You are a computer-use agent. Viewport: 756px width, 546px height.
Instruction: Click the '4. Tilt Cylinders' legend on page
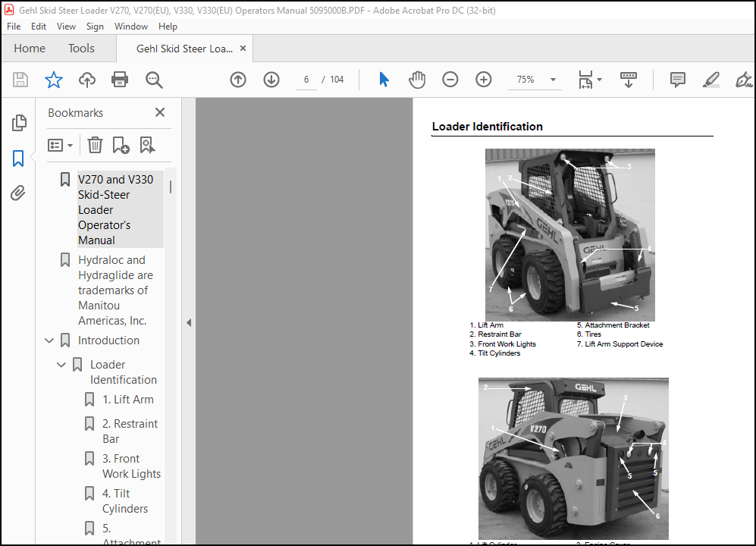coord(494,353)
